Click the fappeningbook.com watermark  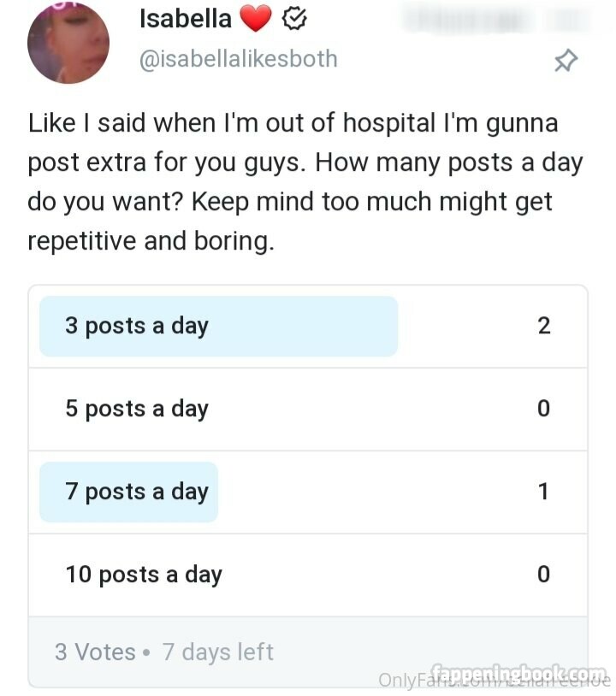[x=520, y=673]
